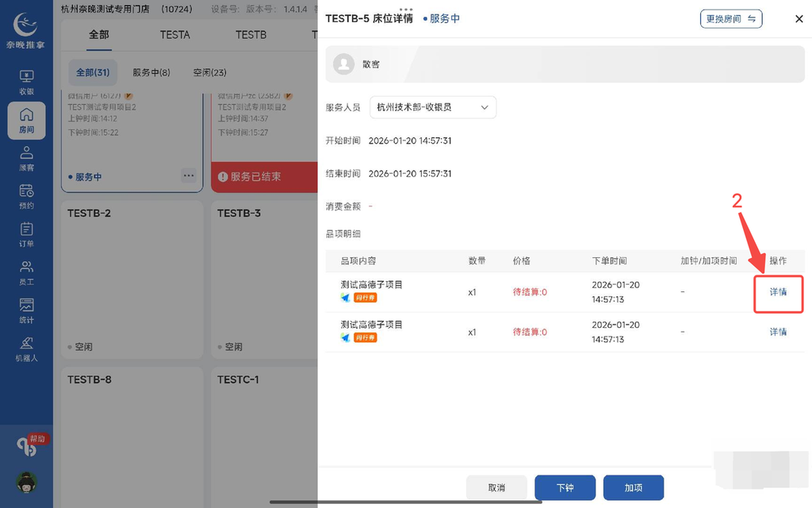The width and height of the screenshot is (812, 508).
Task: Switch to the TESTA tab
Action: 174,35
